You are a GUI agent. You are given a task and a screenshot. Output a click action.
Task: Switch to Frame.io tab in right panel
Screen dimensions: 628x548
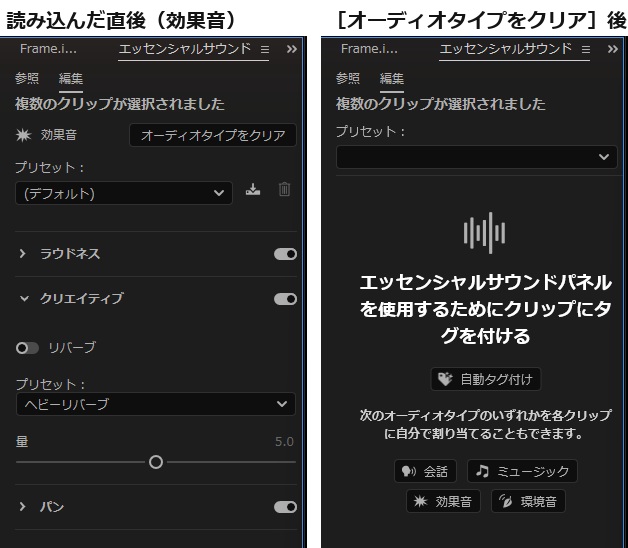click(369, 49)
